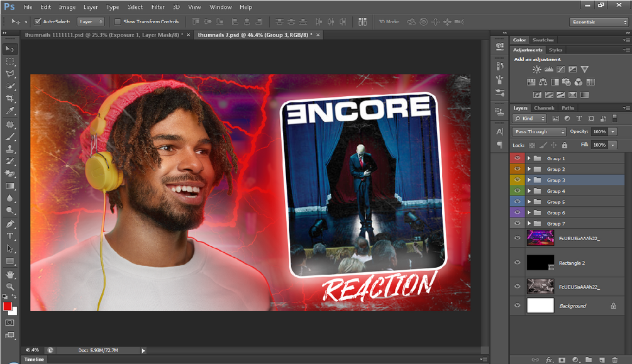Select the Zoom tool
This screenshot has width=632, height=364.
pos(9,287)
